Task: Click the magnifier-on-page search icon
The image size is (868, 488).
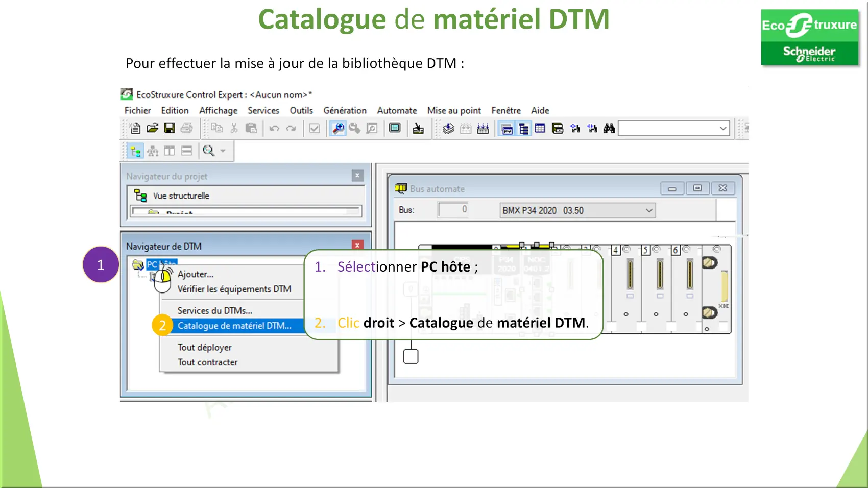Action: [372, 128]
